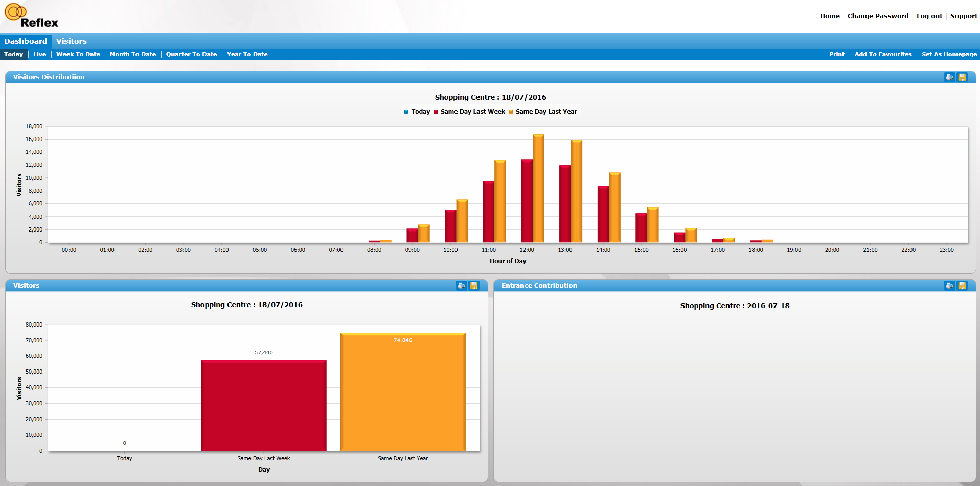Image resolution: width=980 pixels, height=486 pixels.
Task: Click the Reflex logo
Action: point(31,16)
